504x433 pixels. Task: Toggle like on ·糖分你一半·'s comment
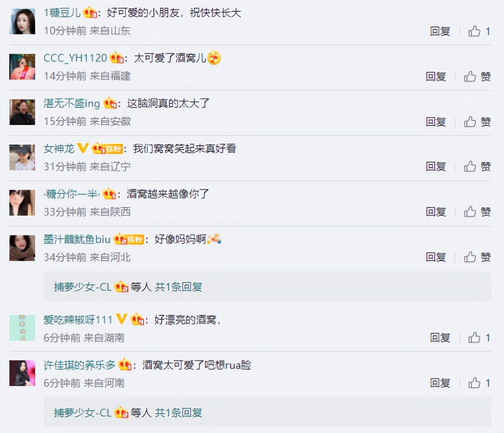(x=476, y=212)
